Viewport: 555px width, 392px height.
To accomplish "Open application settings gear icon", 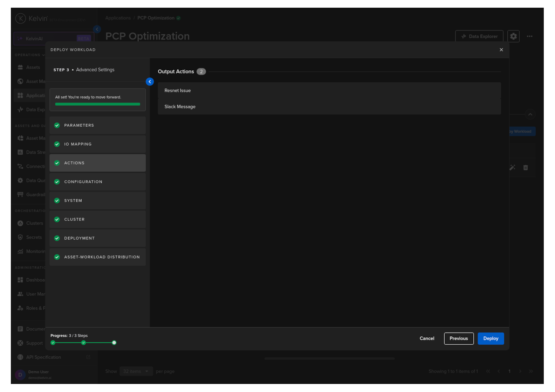I will click(x=513, y=36).
